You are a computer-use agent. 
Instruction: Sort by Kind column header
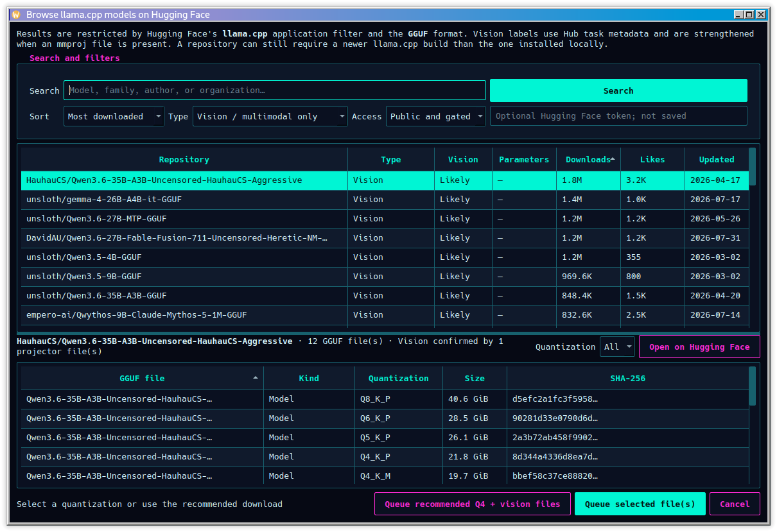[x=309, y=378]
